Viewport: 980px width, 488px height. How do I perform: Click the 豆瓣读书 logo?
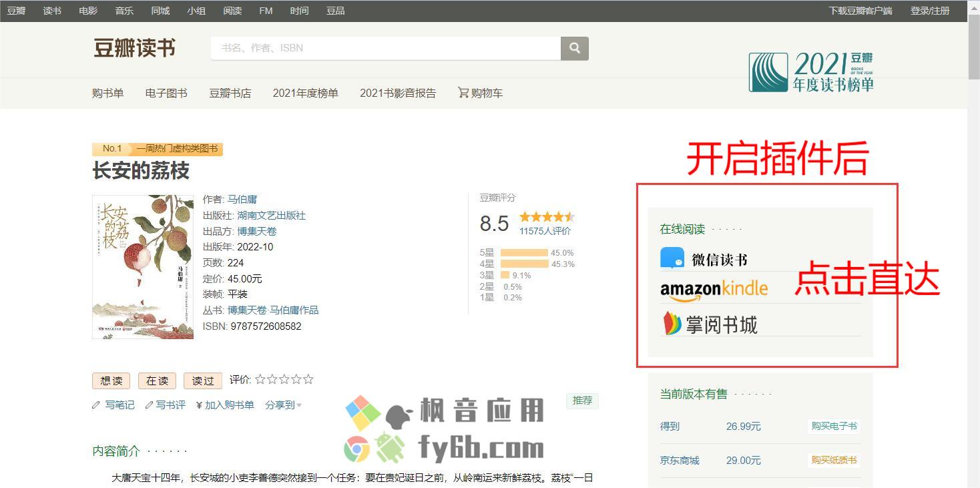click(134, 48)
